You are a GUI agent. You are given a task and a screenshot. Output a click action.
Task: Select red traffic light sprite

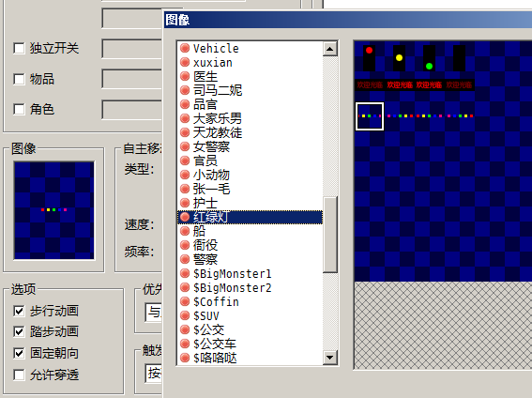tap(369, 57)
